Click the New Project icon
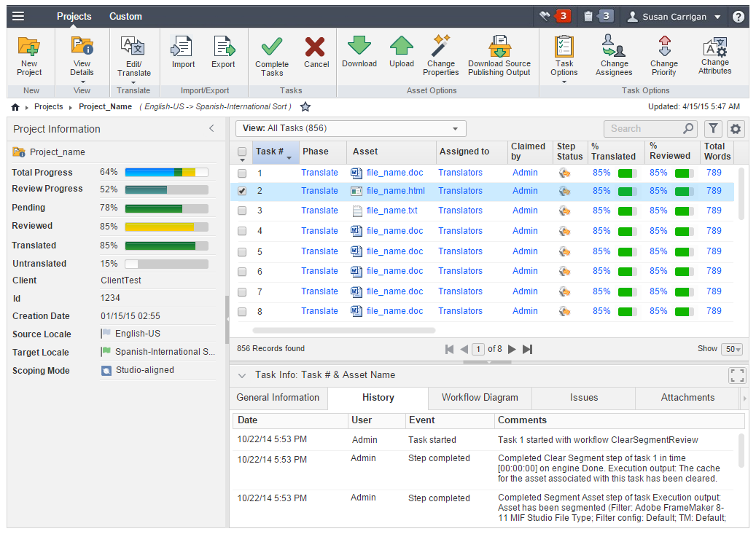Viewport: 756px width, 534px height. coord(29,47)
